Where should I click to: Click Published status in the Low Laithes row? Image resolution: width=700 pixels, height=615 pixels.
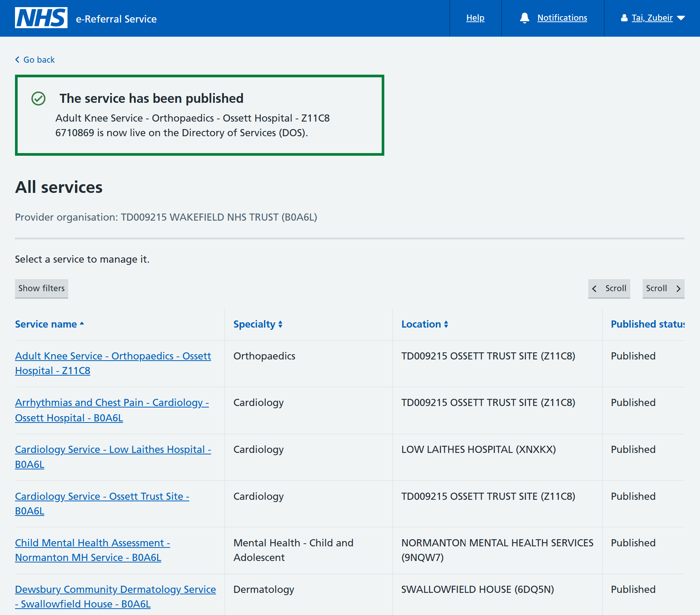click(633, 450)
